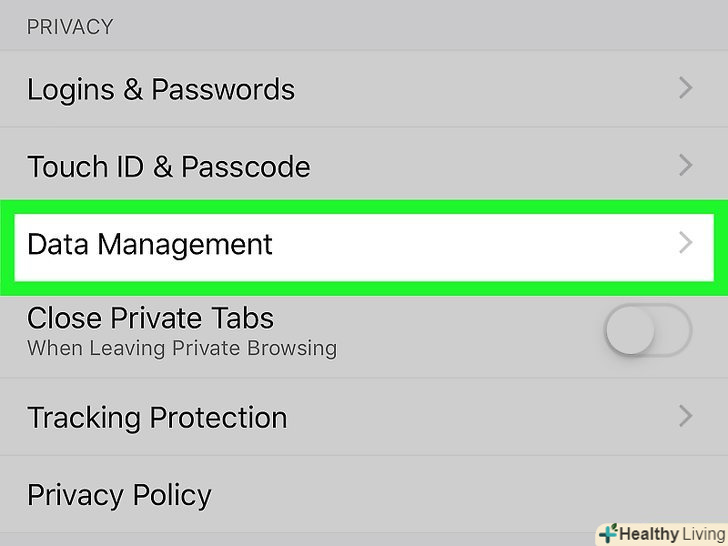728x546 pixels.
Task: Open the Logins & Passwords settings
Action: [x=161, y=89]
